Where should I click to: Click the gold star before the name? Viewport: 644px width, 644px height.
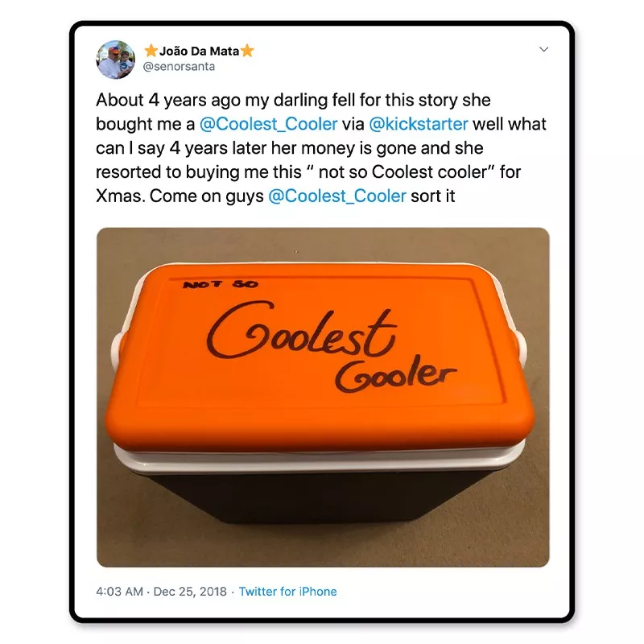[151, 51]
